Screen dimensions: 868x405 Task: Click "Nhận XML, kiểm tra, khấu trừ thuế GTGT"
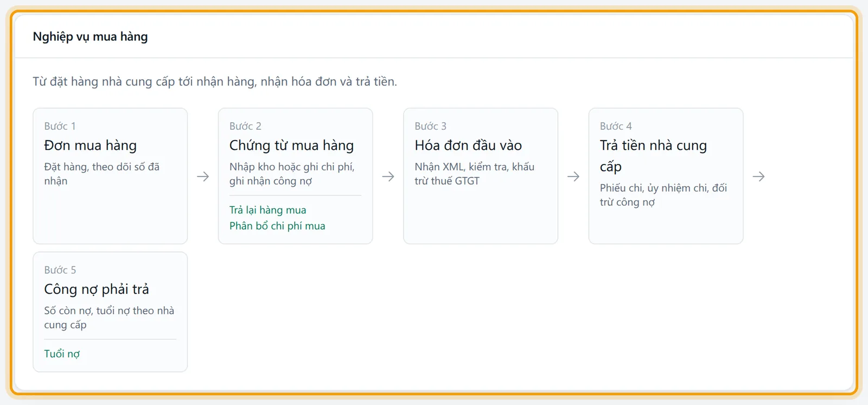(475, 174)
